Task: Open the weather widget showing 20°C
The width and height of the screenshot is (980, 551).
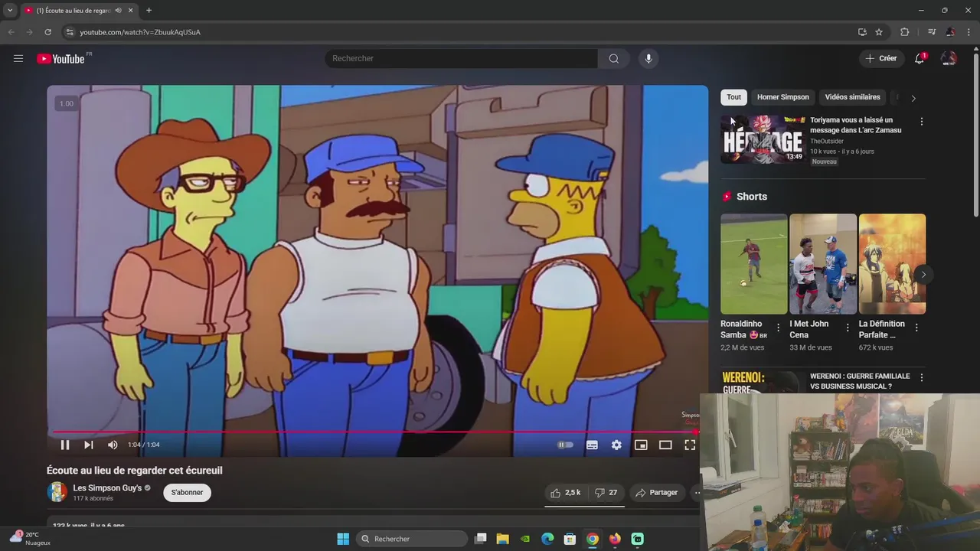Action: 30,539
